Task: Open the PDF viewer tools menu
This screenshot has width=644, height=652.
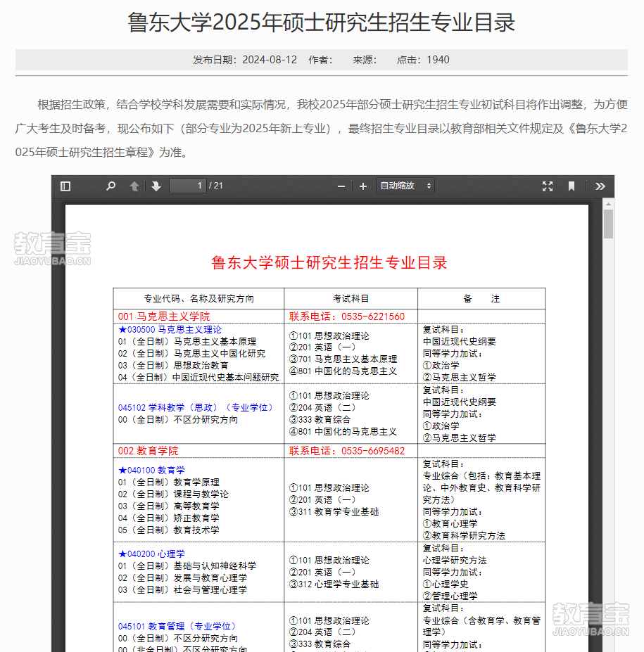Action: point(600,186)
